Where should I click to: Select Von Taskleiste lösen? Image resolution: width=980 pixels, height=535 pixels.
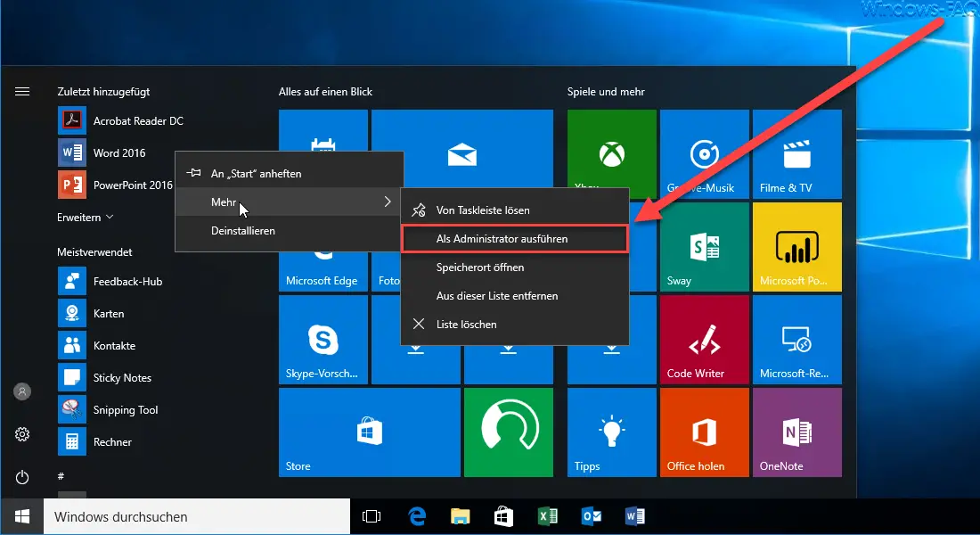pos(514,210)
